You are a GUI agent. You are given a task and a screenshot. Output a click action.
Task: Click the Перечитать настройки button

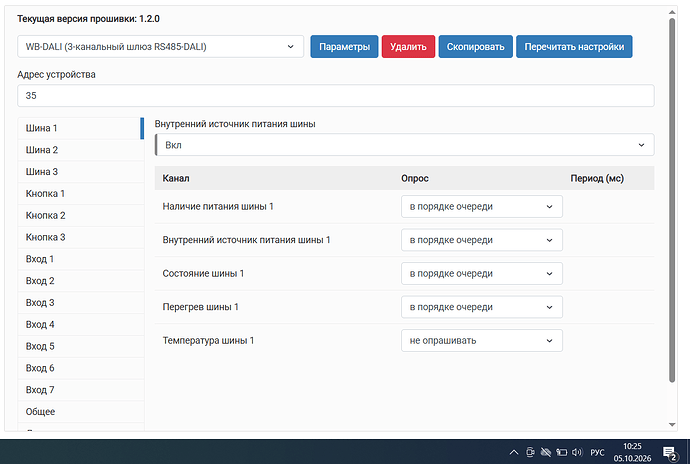(x=574, y=47)
